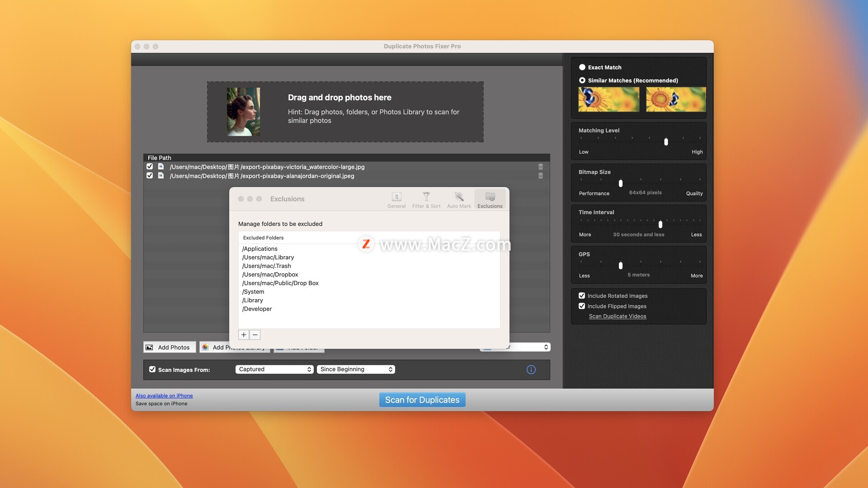Open Filter & Sort preferences tab
The height and width of the screenshot is (488, 868).
(x=426, y=200)
